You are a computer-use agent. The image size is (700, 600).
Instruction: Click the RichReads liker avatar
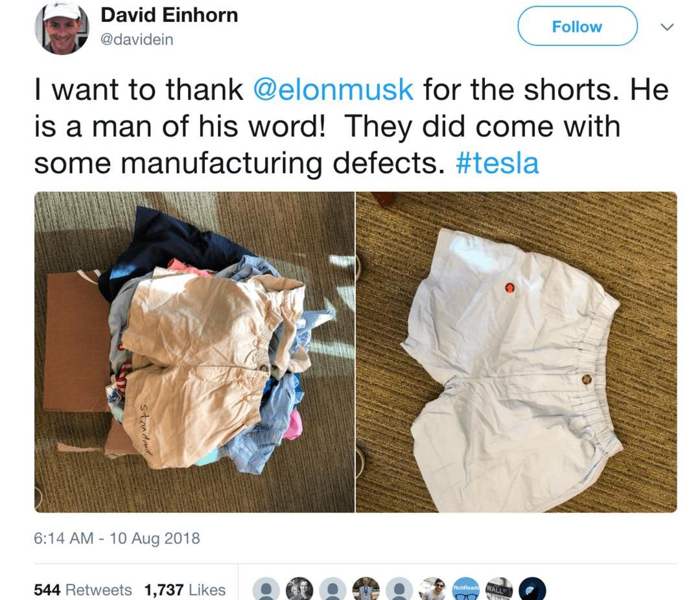pyautogui.click(x=466, y=589)
